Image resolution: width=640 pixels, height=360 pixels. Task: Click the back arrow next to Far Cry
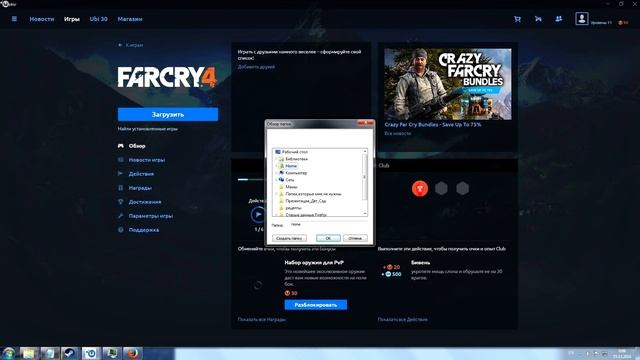pos(120,45)
